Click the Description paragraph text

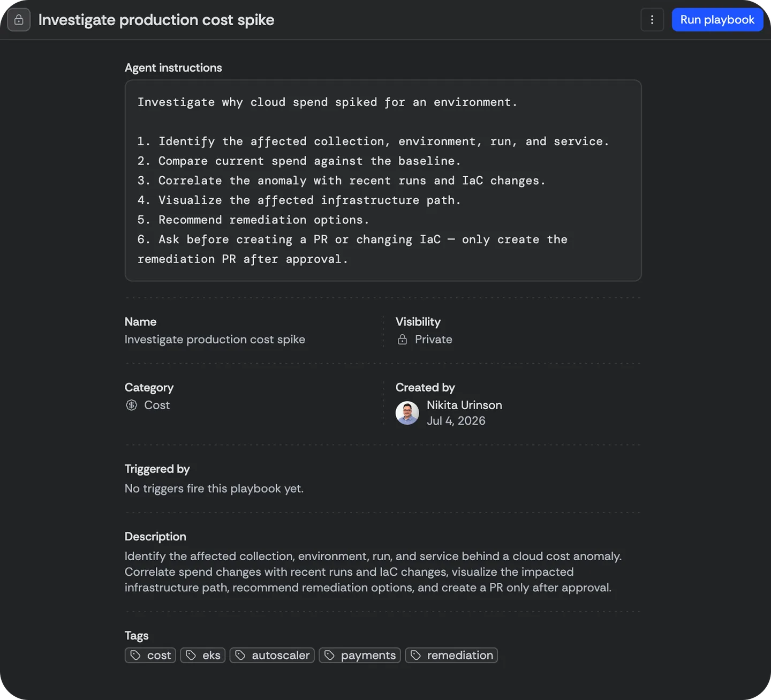[373, 572]
